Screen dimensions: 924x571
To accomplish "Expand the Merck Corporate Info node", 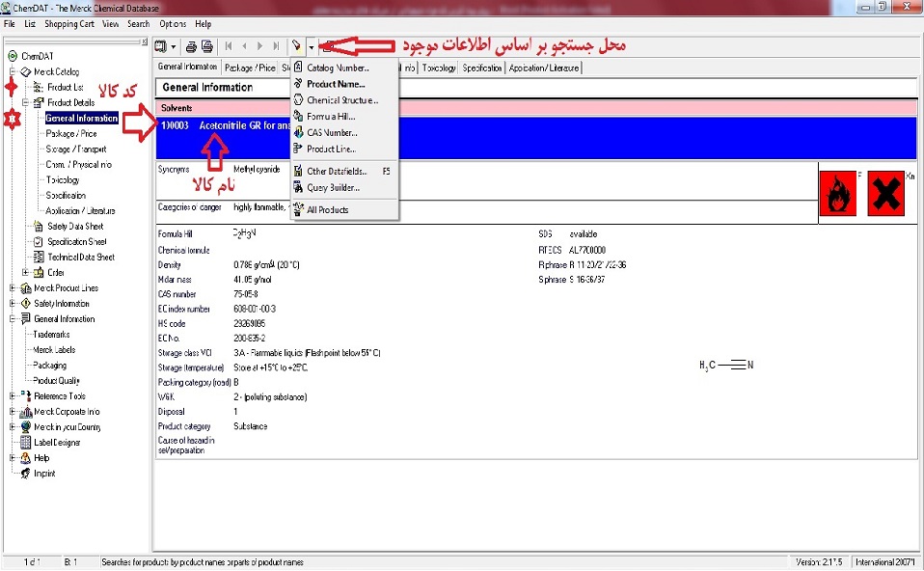I will click(x=13, y=412).
